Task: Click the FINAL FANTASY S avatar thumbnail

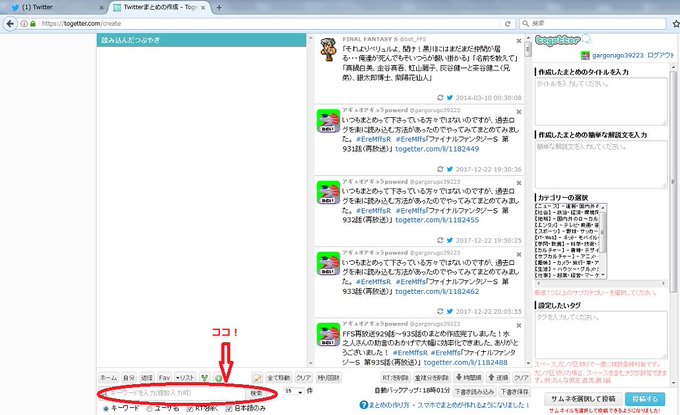Action: pos(328,49)
